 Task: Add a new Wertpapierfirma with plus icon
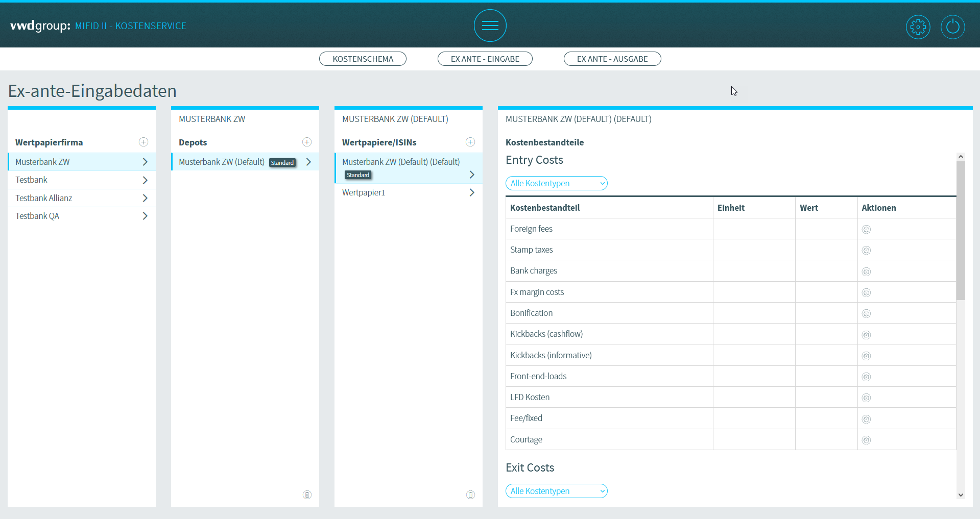144,142
